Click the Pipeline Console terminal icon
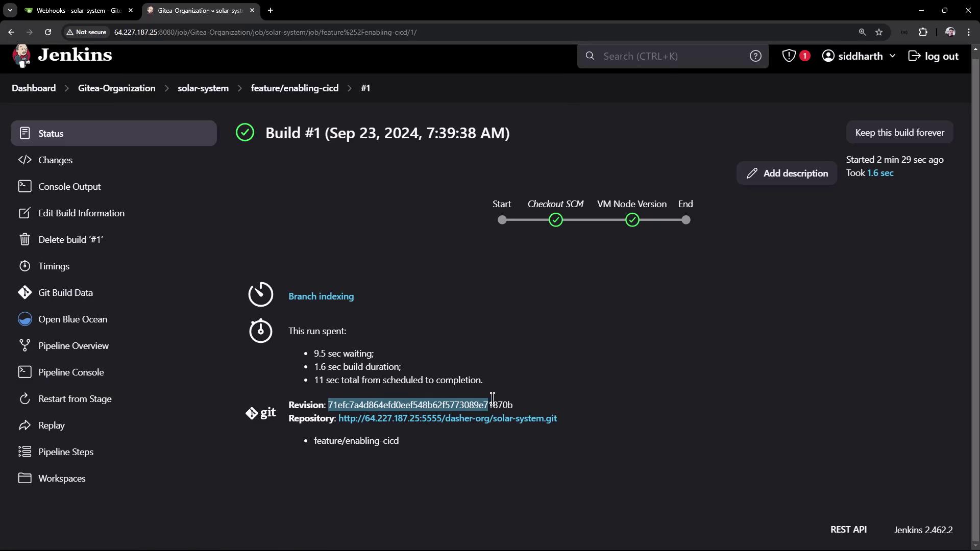 coord(24,372)
